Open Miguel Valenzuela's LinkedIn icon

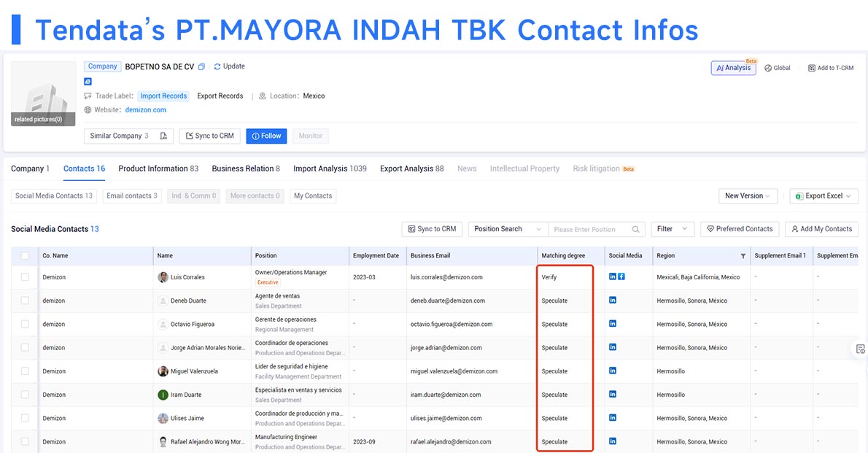pyautogui.click(x=612, y=371)
